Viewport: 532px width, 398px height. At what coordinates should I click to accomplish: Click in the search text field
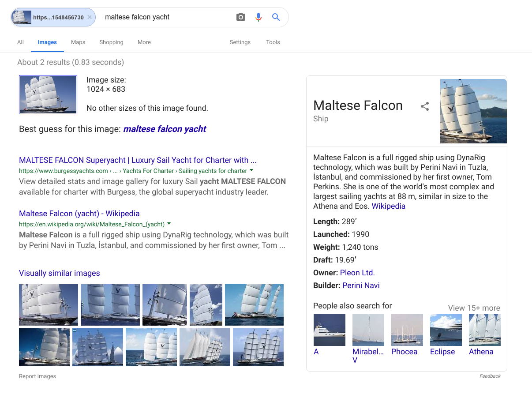[x=168, y=17]
